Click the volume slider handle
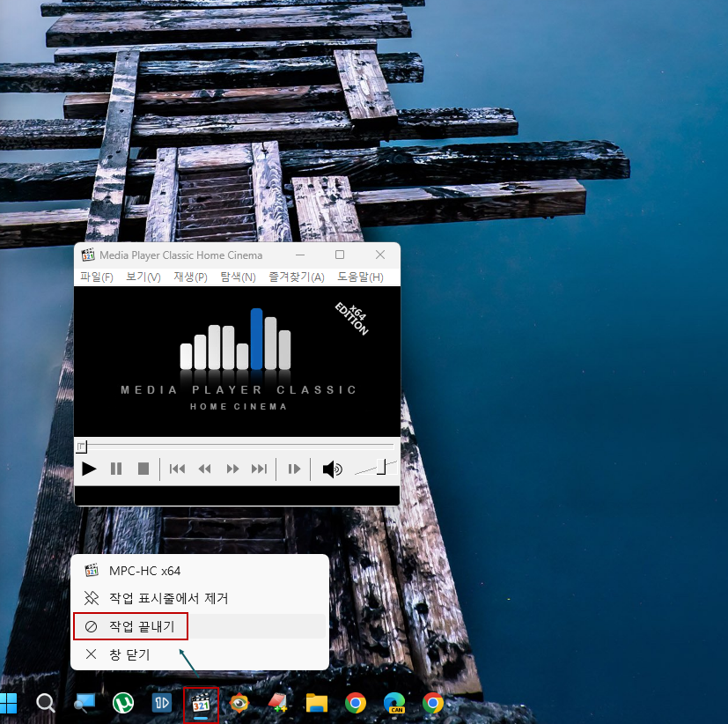728x724 pixels. coord(381,467)
